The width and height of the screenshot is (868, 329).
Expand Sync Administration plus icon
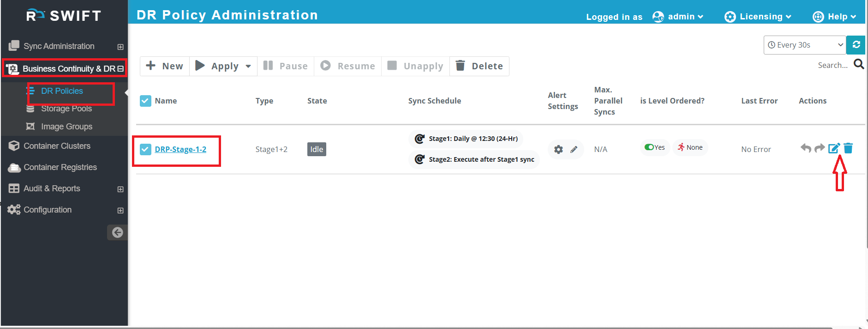click(x=120, y=47)
